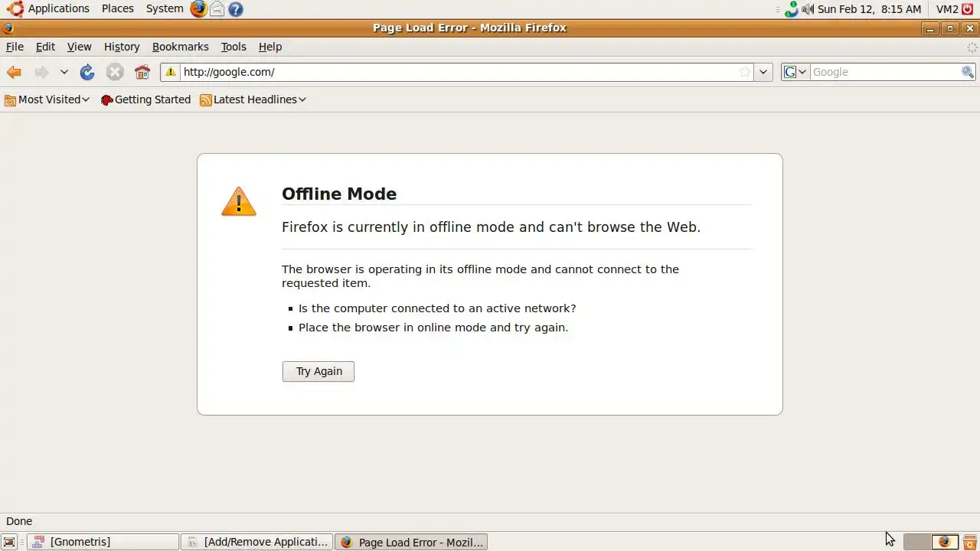
Task: Go to the Home page icon
Action: [142, 72]
